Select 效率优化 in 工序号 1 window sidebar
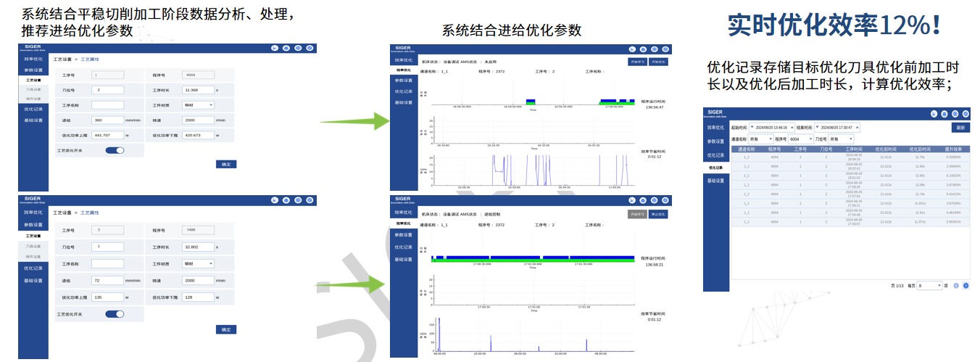Viewport: 980px width, 362px height. (x=33, y=59)
